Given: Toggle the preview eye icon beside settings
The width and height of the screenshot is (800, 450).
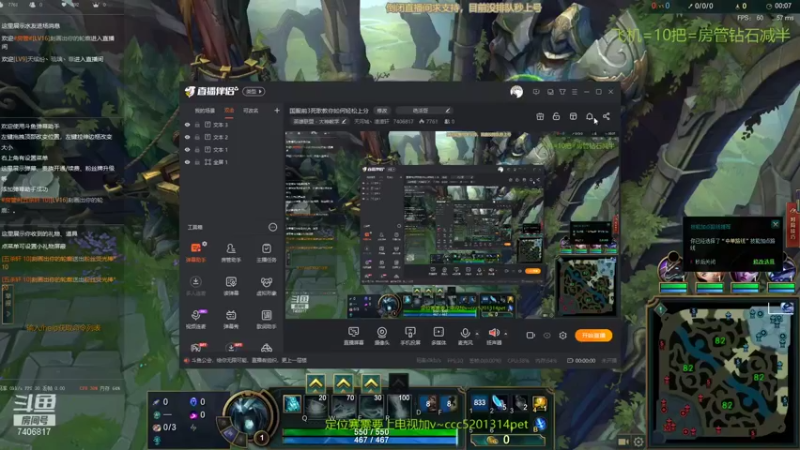Looking at the screenshot, I should coord(547,336).
